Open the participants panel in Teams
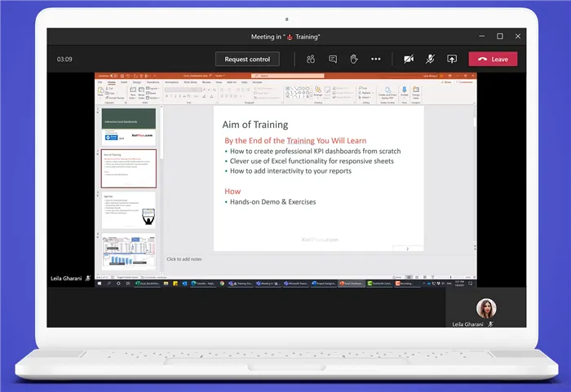Viewport: 571px width, 392px height. coord(311,59)
